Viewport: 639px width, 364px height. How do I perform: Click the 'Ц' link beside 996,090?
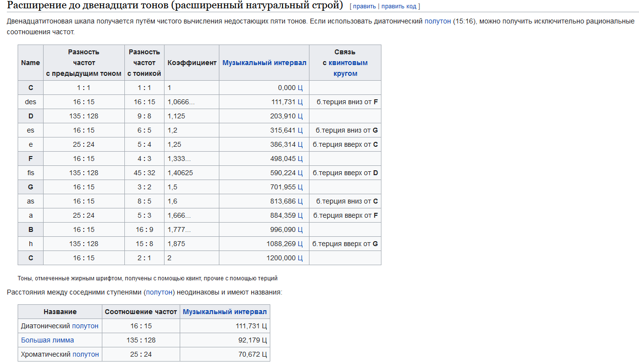tap(300, 229)
